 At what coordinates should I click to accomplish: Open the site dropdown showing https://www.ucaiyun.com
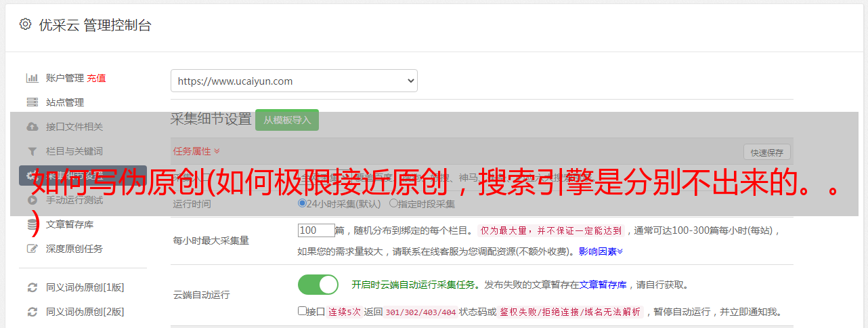click(294, 81)
